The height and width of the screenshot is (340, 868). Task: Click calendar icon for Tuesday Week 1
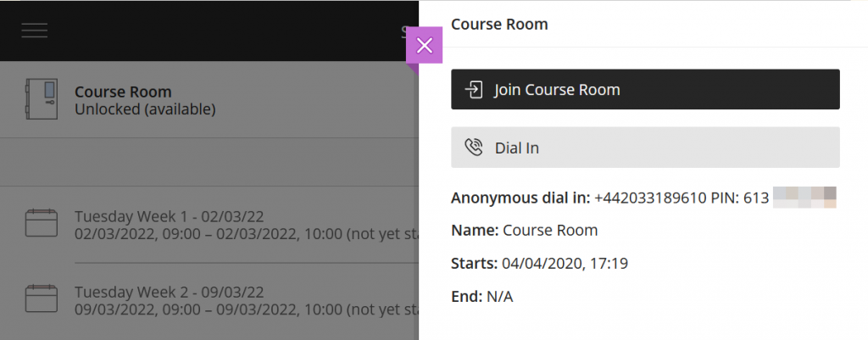coord(41,223)
